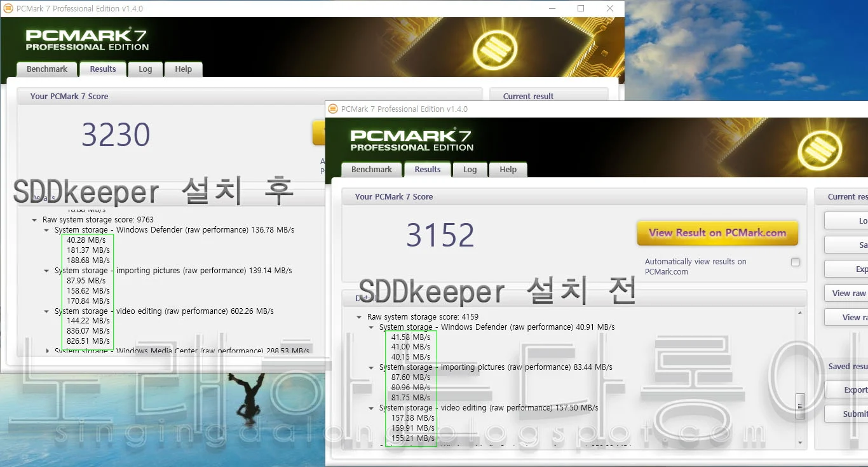The height and width of the screenshot is (467, 868).
Task: Click scrollbar thumb in front details list
Action: [800, 406]
